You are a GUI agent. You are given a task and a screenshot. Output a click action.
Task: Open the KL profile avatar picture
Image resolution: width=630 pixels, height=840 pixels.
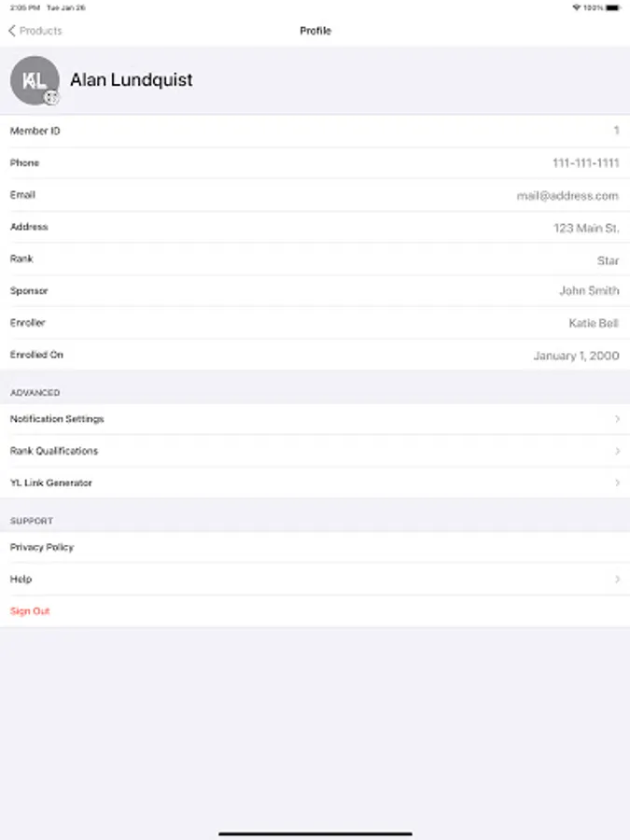tap(35, 80)
